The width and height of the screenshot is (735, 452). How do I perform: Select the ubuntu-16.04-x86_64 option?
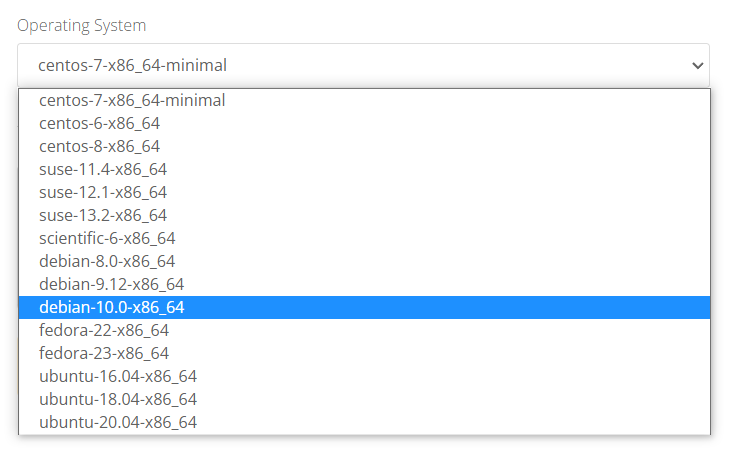(x=118, y=376)
